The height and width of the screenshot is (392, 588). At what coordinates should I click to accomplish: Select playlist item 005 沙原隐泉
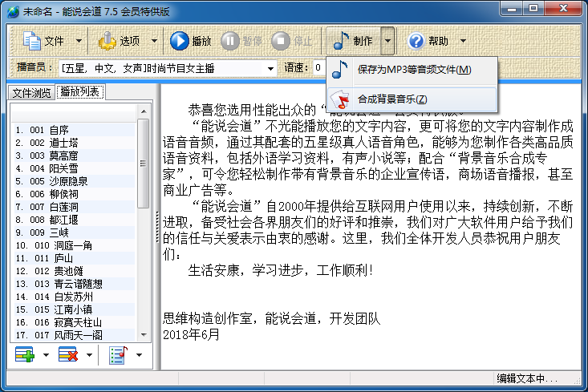click(x=75, y=181)
